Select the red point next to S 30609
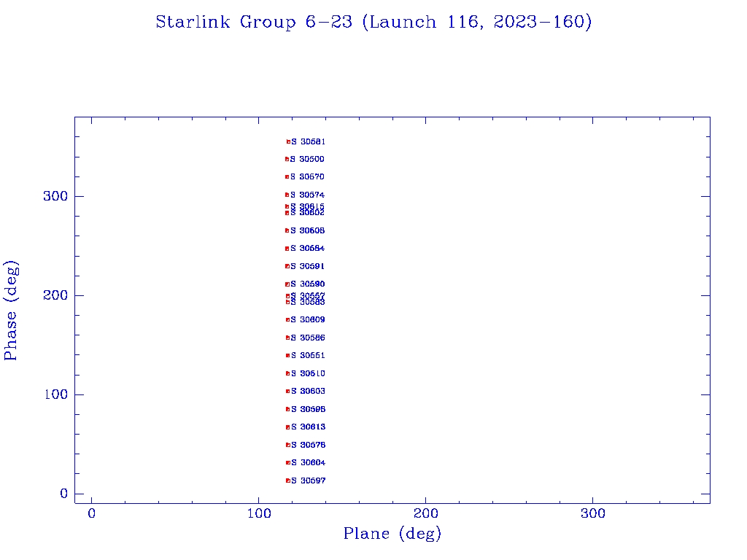Image resolution: width=747 pixels, height=560 pixels. click(287, 319)
